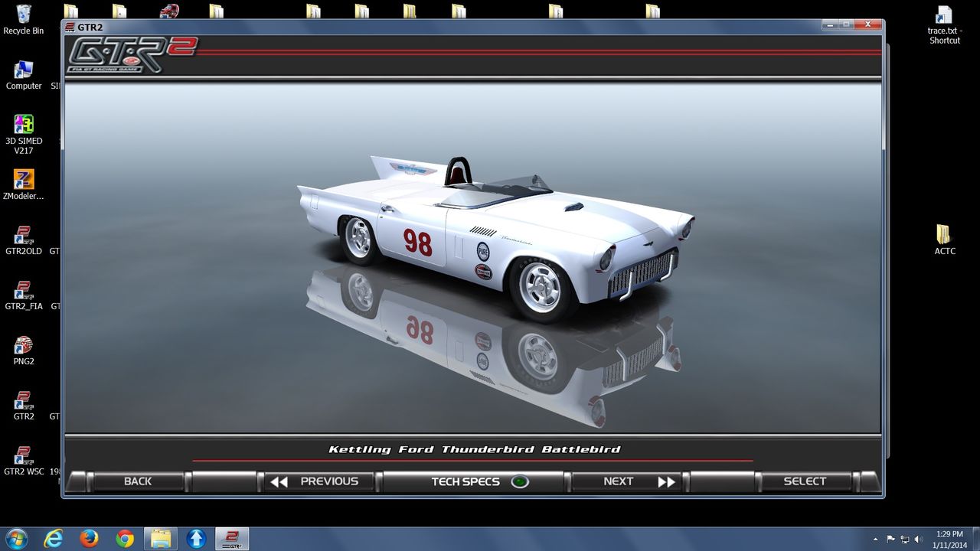Close the GTR2 window
Viewport: 980px width, 551px height.
pos(867,24)
